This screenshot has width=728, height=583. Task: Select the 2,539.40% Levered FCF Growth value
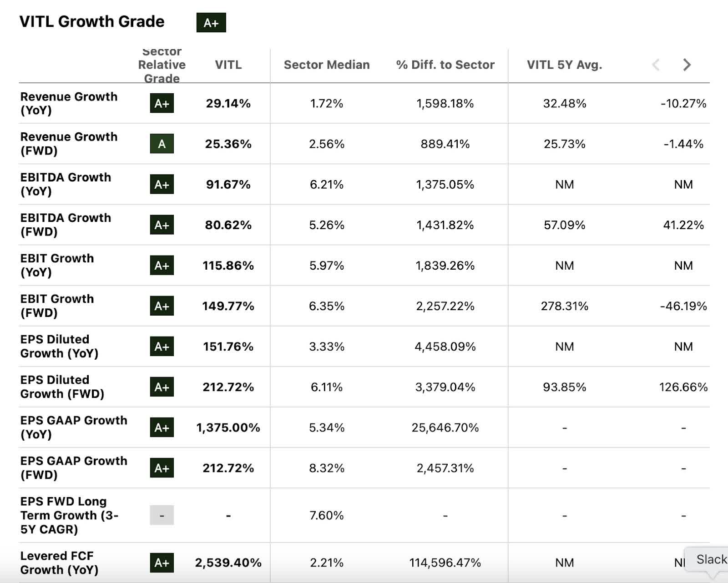coord(228,563)
